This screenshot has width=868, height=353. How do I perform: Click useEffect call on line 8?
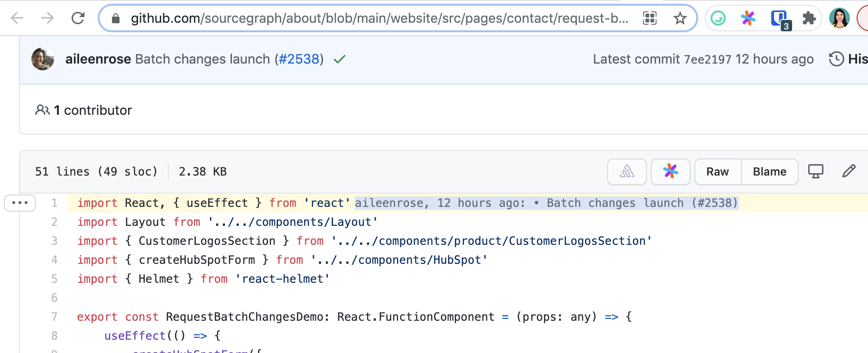pyautogui.click(x=135, y=336)
